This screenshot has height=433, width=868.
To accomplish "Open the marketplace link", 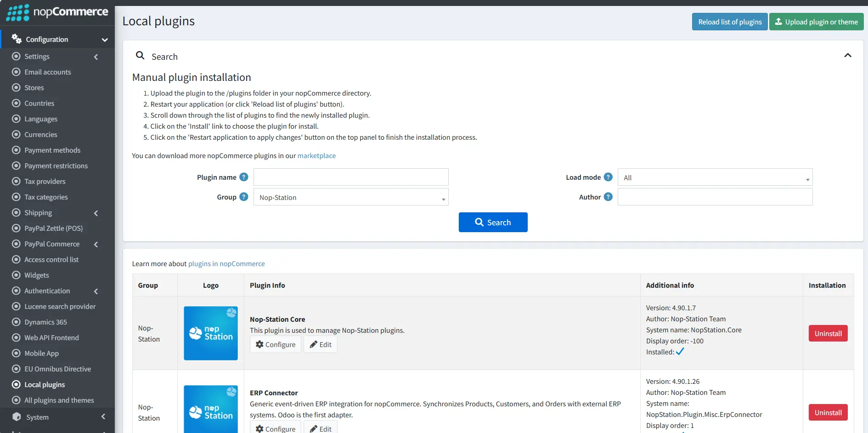I will click(x=316, y=155).
